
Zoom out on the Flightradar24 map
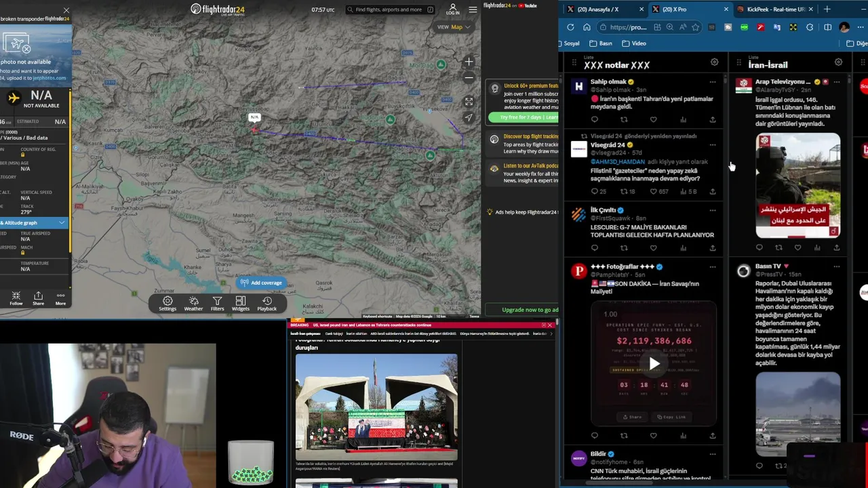tap(469, 78)
